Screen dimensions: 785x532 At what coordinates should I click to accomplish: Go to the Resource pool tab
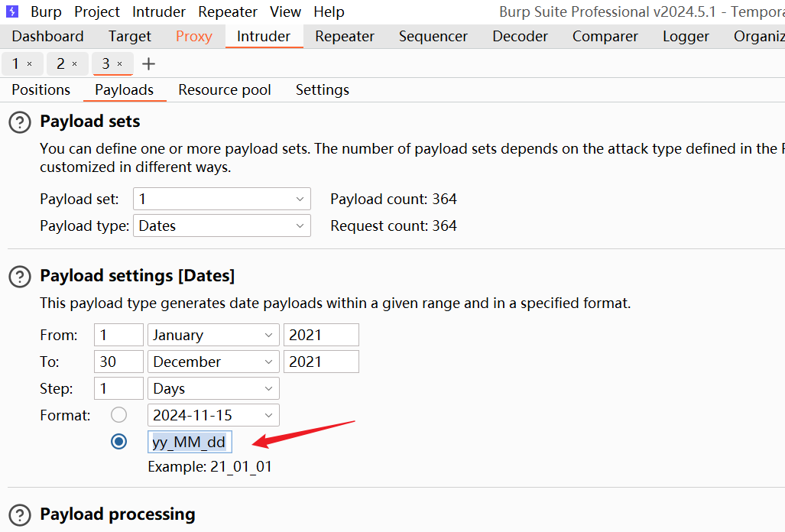point(225,89)
